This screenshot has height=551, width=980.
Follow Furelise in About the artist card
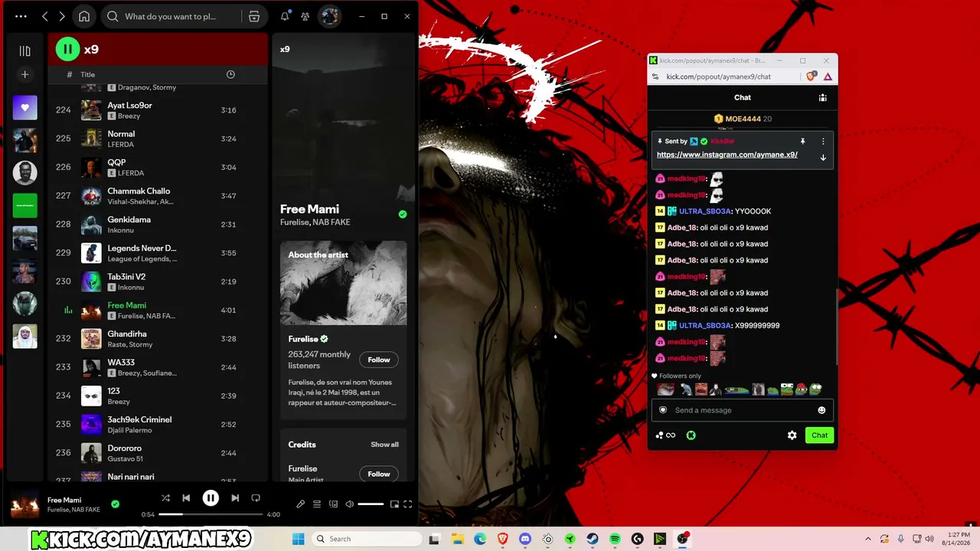coord(379,360)
